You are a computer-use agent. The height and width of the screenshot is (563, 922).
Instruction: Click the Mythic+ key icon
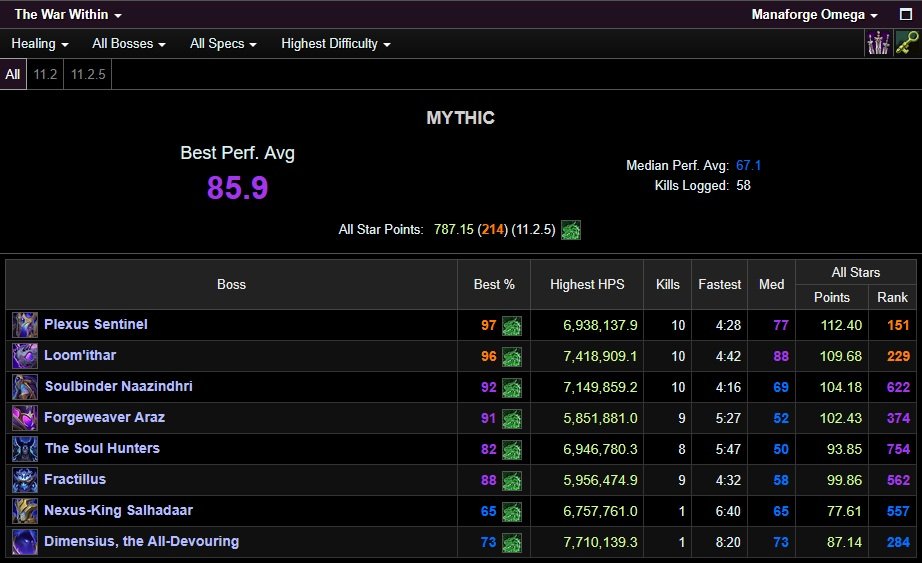[x=906, y=43]
